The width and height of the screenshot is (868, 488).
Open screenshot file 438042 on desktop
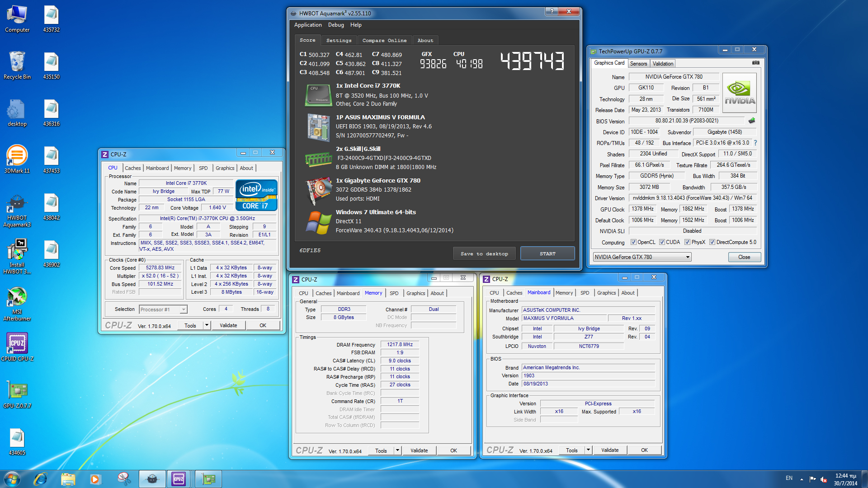pyautogui.click(x=52, y=207)
